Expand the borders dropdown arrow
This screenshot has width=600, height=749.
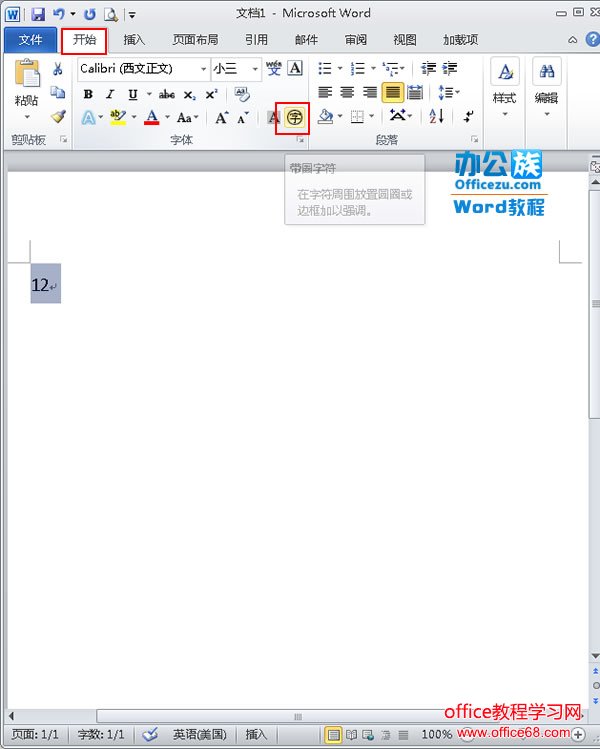pos(372,116)
